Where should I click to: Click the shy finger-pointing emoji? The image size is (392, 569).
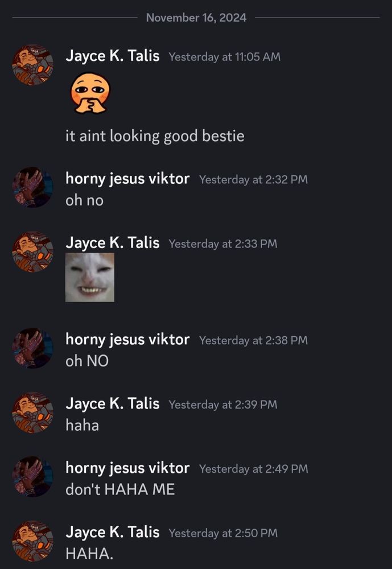90,93
